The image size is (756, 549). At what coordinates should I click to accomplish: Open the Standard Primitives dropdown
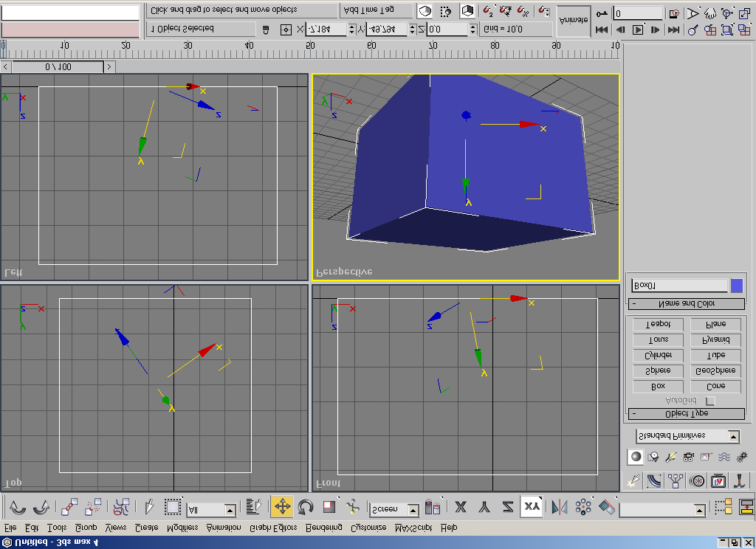point(687,436)
